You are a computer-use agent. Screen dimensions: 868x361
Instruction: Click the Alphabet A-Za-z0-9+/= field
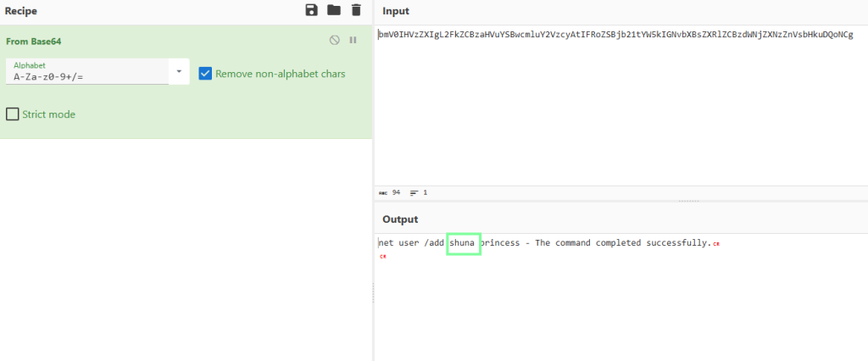click(85, 75)
